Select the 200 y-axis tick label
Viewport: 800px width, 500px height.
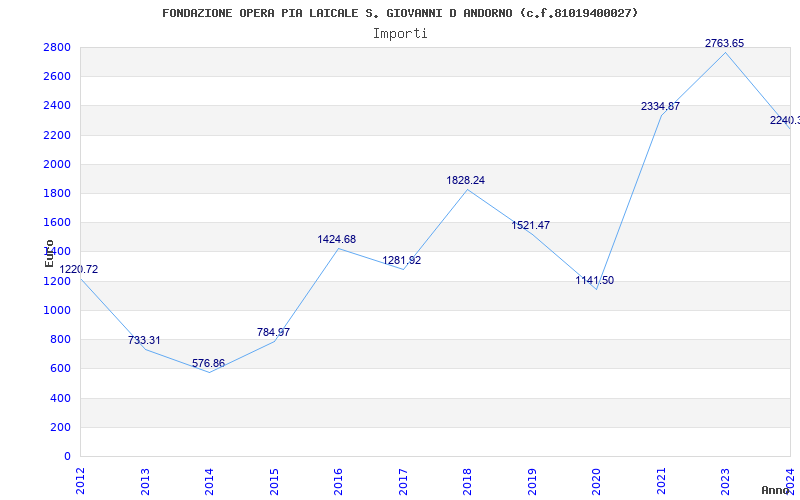60,427
